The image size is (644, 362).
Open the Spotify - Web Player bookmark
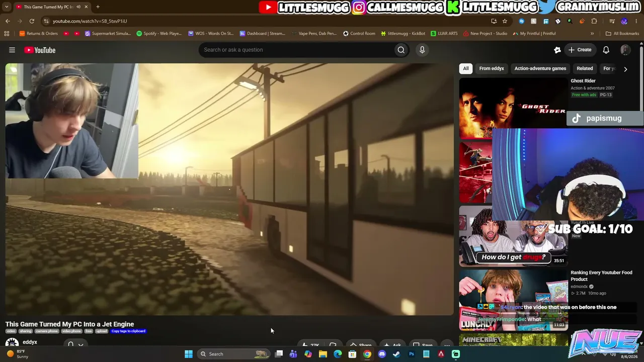[x=159, y=34]
